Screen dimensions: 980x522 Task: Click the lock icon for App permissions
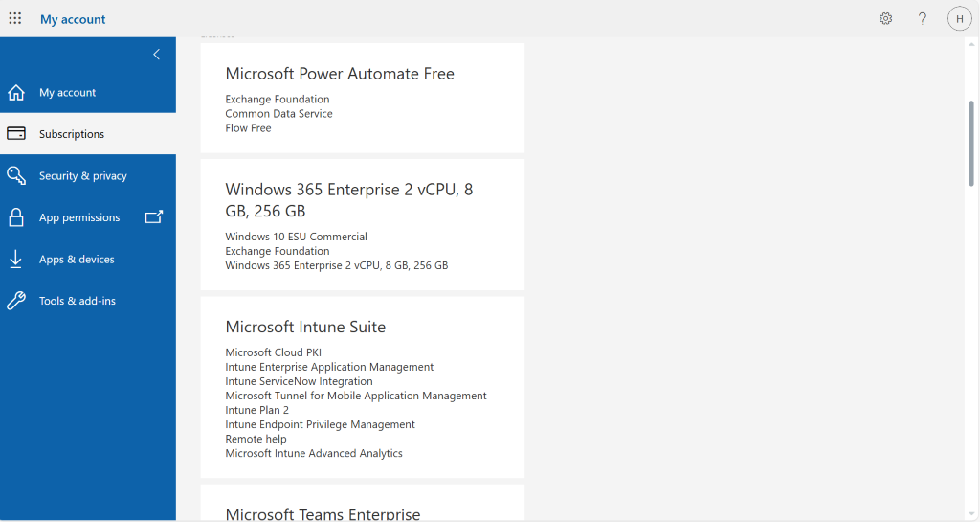click(16, 217)
